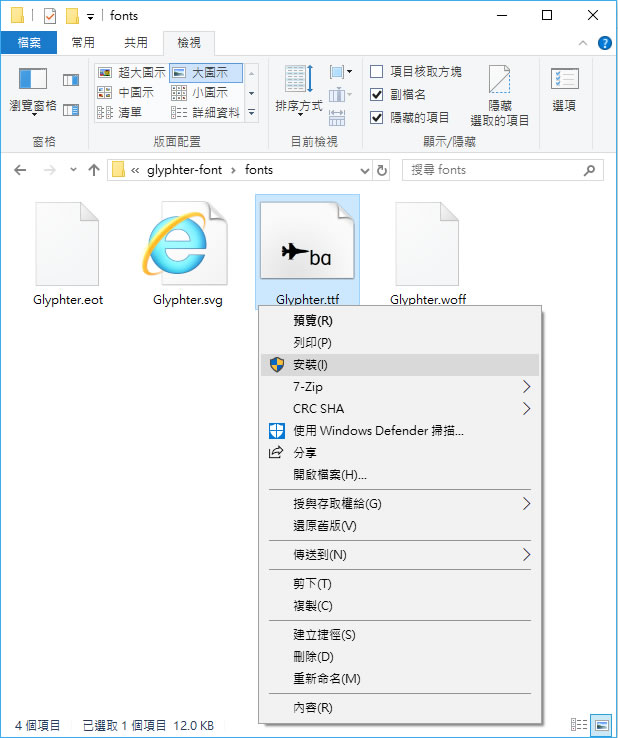
Task: Click New folder icon in title bar
Action: (x=72, y=16)
